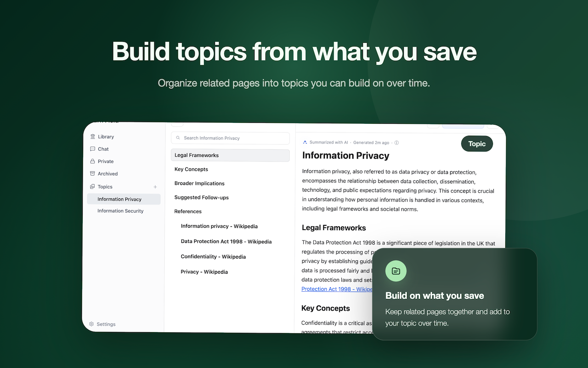Image resolution: width=588 pixels, height=368 pixels.
Task: Open reference Information privacy - Wikipedia
Action: click(219, 226)
